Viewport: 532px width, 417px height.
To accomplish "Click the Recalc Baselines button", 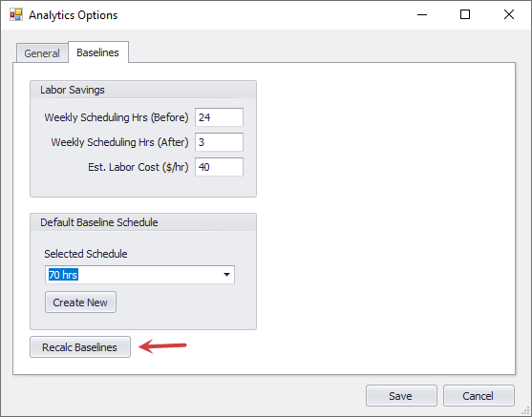I will click(80, 346).
